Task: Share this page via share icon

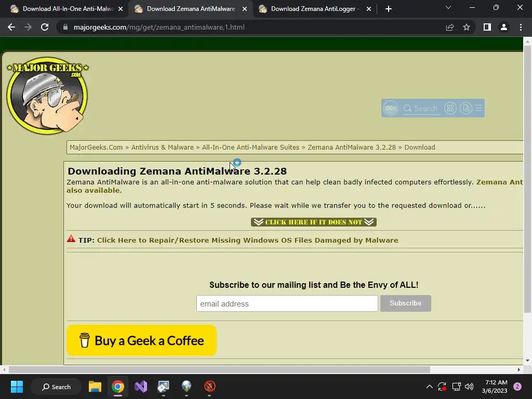Action: coord(450,27)
